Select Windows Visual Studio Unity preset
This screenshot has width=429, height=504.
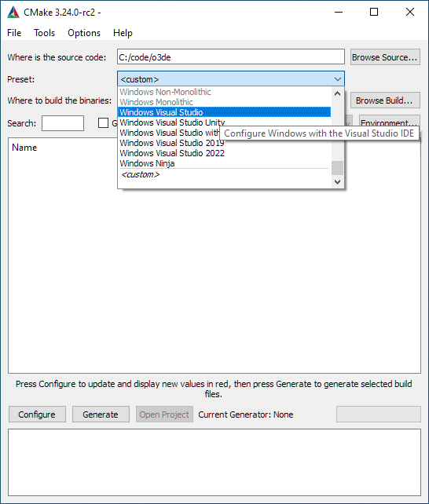(x=172, y=122)
